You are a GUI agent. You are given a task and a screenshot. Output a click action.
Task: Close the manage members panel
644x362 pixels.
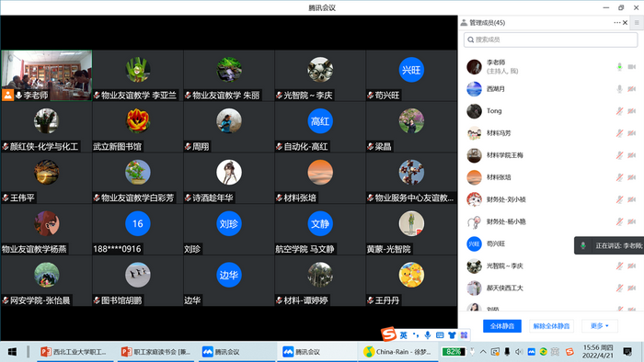pos(625,23)
